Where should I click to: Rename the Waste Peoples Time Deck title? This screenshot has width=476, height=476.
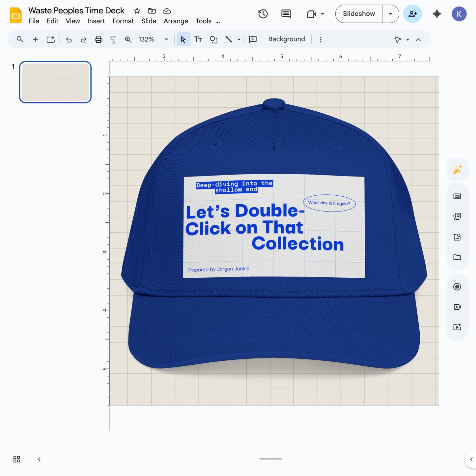(76, 11)
